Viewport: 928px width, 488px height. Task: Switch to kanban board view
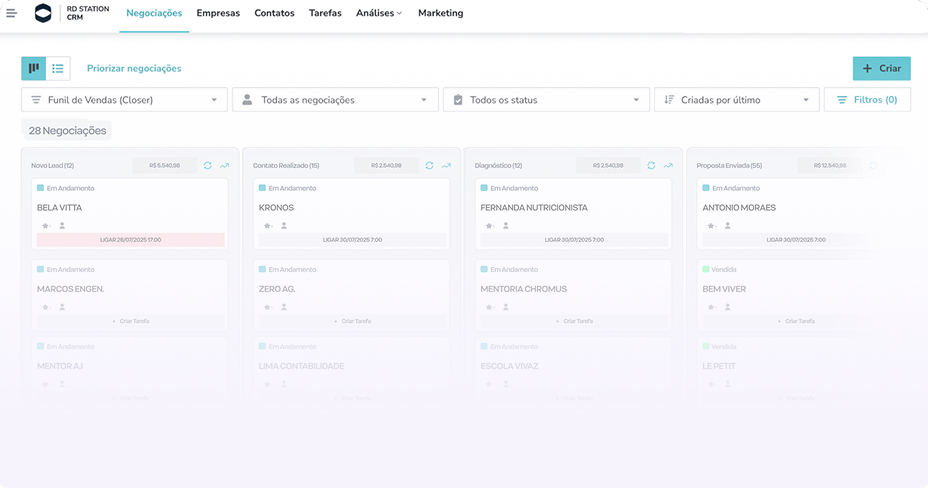coord(34,68)
